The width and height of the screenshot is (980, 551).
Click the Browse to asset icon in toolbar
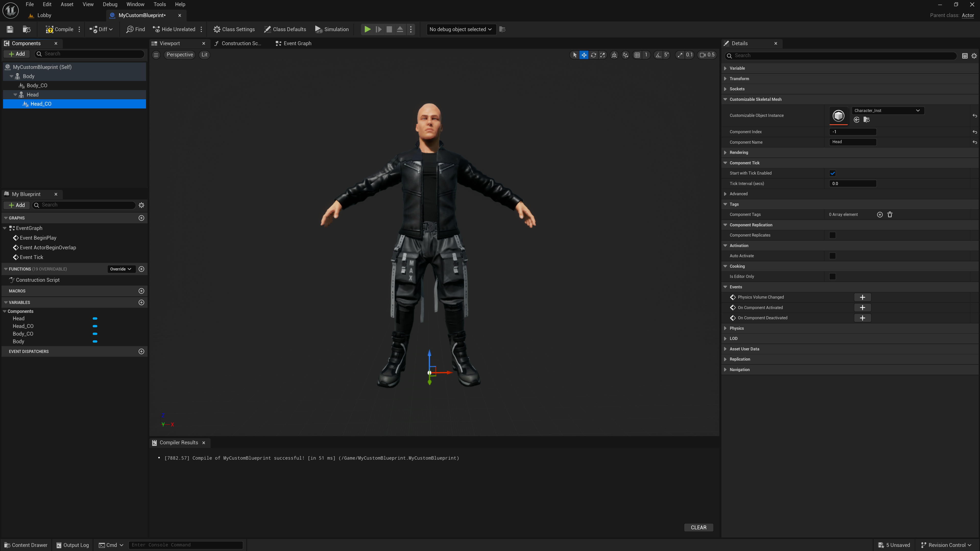point(27,29)
